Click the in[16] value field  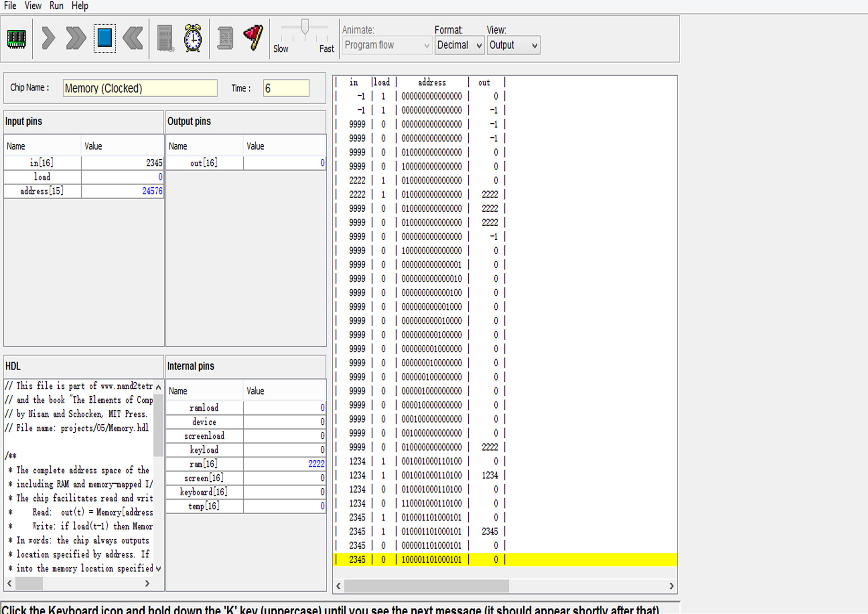coord(122,163)
